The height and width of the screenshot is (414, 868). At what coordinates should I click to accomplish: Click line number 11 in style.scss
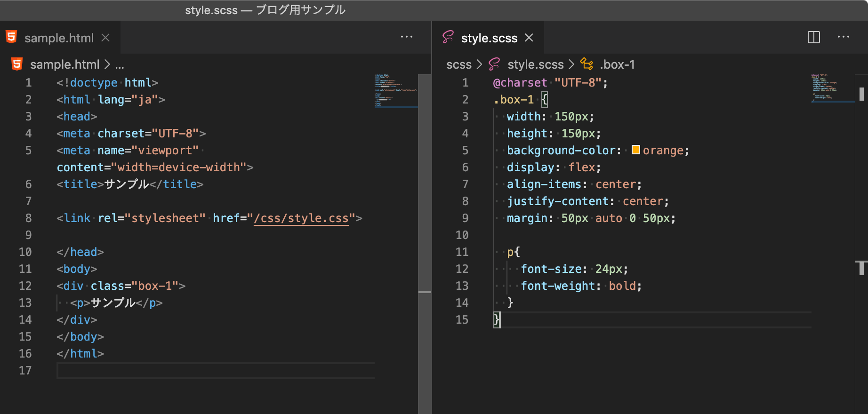click(x=462, y=252)
